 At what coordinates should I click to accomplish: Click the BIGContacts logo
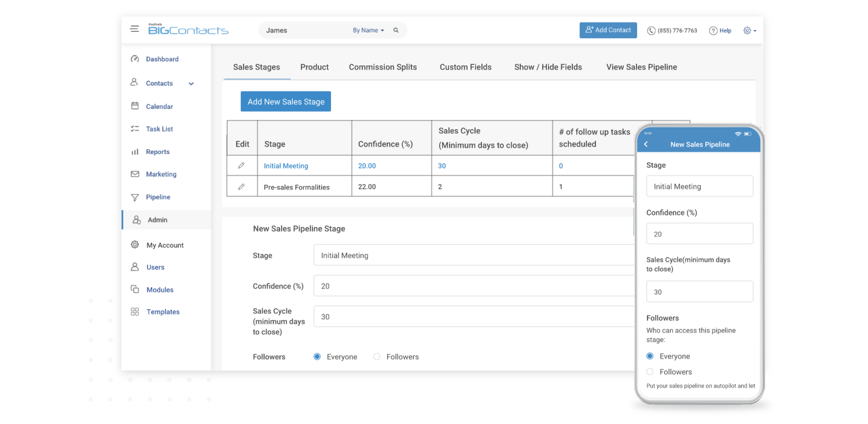click(x=188, y=29)
